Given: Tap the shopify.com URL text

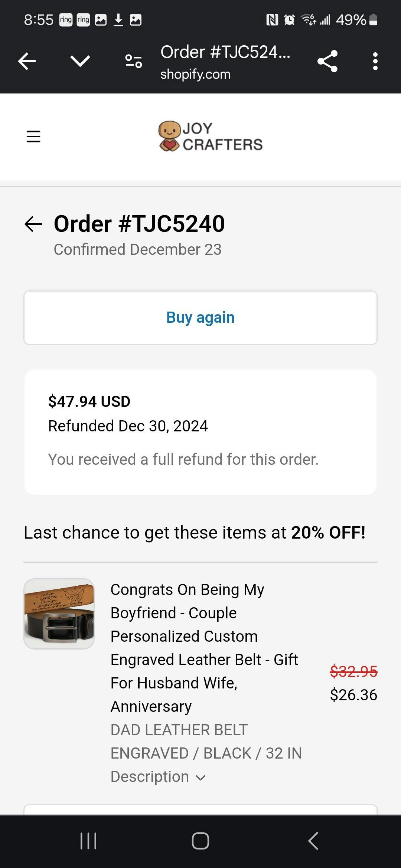Looking at the screenshot, I should tap(195, 74).
